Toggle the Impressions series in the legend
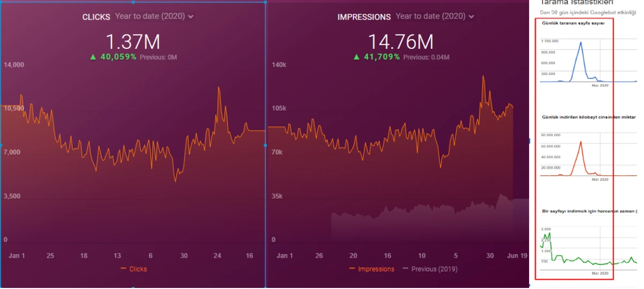 (x=376, y=269)
